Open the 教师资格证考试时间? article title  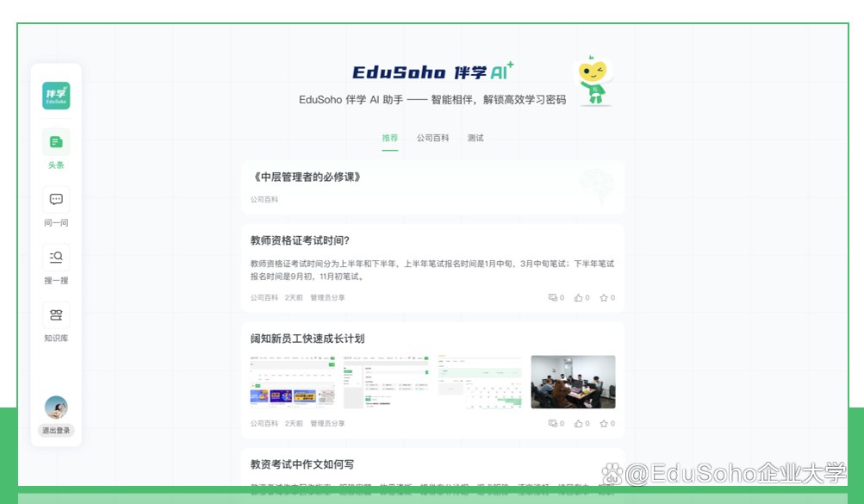point(300,240)
